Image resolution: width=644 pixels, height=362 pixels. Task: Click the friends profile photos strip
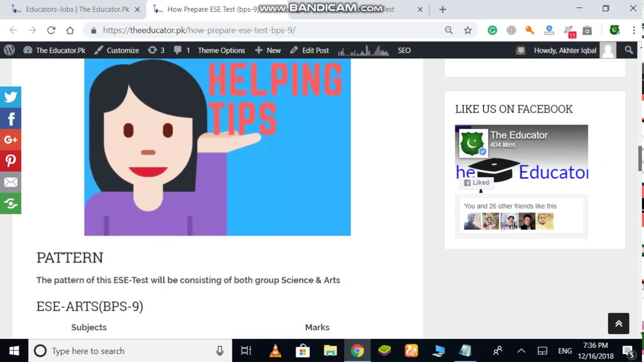point(509,221)
